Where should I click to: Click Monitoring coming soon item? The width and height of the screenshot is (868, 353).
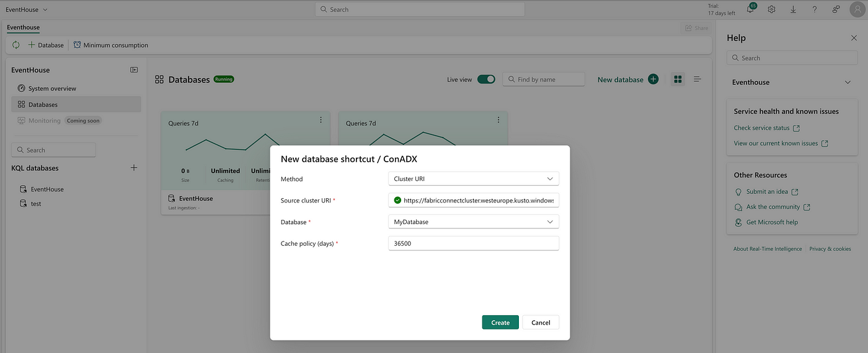click(76, 121)
